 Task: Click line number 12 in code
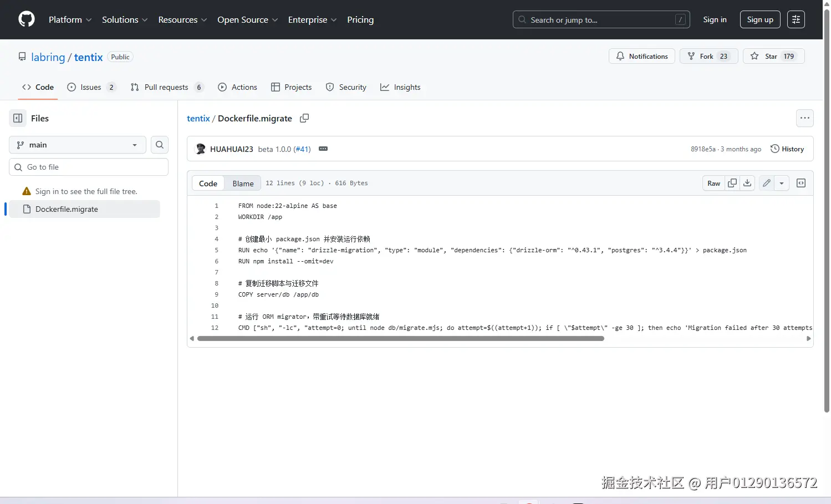[215, 328]
